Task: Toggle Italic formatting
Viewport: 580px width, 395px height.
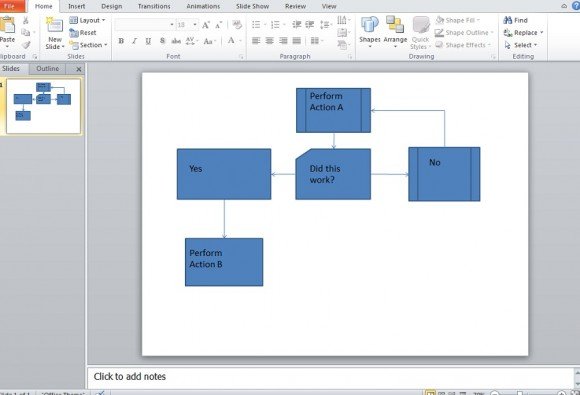Action: coord(135,41)
